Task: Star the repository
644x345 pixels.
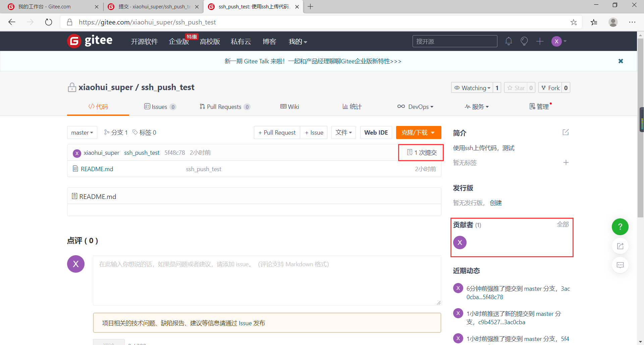Action: [x=516, y=88]
